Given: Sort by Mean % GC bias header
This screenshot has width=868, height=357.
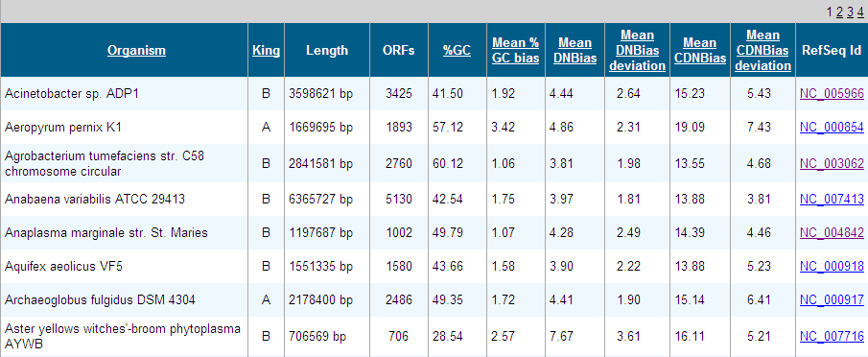Looking at the screenshot, I should pos(515,50).
